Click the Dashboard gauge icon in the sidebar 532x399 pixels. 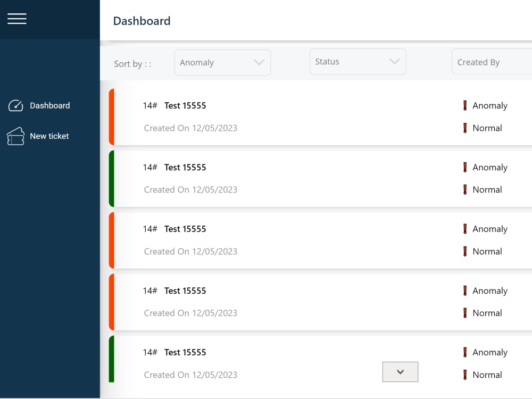coord(15,105)
